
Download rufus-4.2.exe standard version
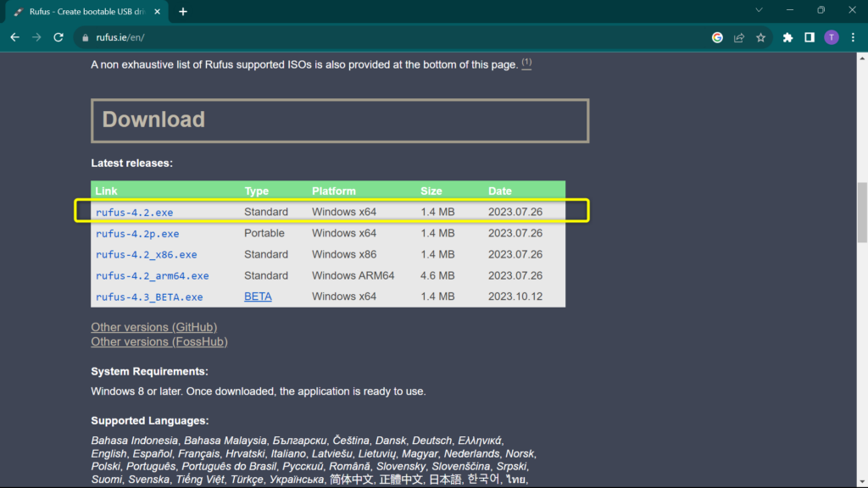pyautogui.click(x=134, y=212)
